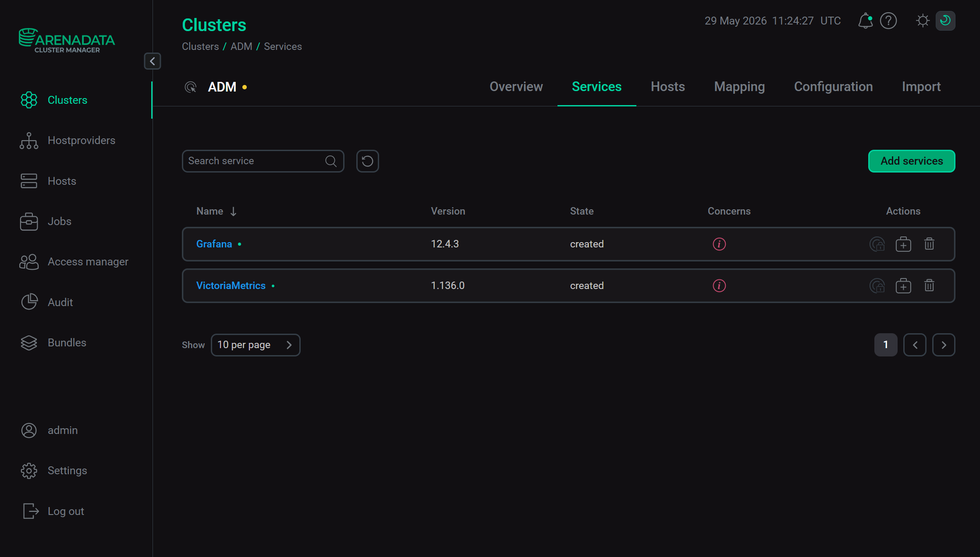Open the Jobs section
This screenshot has width=980, height=557.
[x=46, y=222]
